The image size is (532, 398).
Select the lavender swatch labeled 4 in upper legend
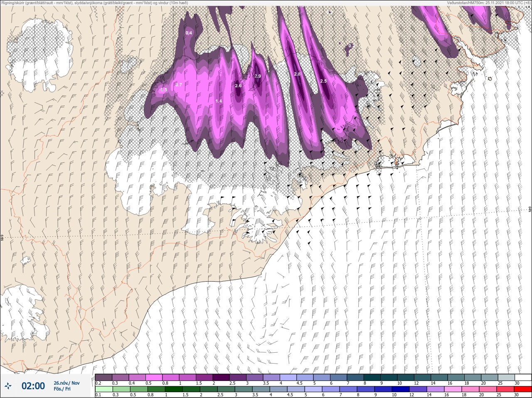288,377
